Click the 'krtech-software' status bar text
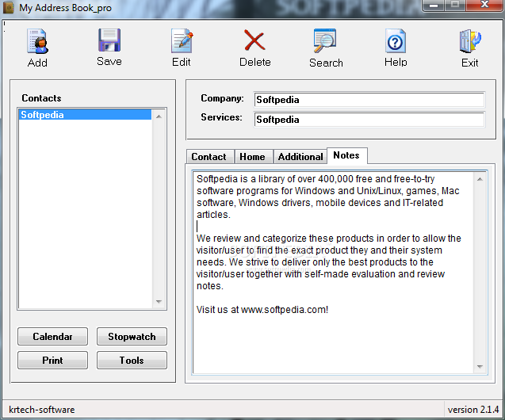Image resolution: width=505 pixels, height=420 pixels. click(x=42, y=410)
